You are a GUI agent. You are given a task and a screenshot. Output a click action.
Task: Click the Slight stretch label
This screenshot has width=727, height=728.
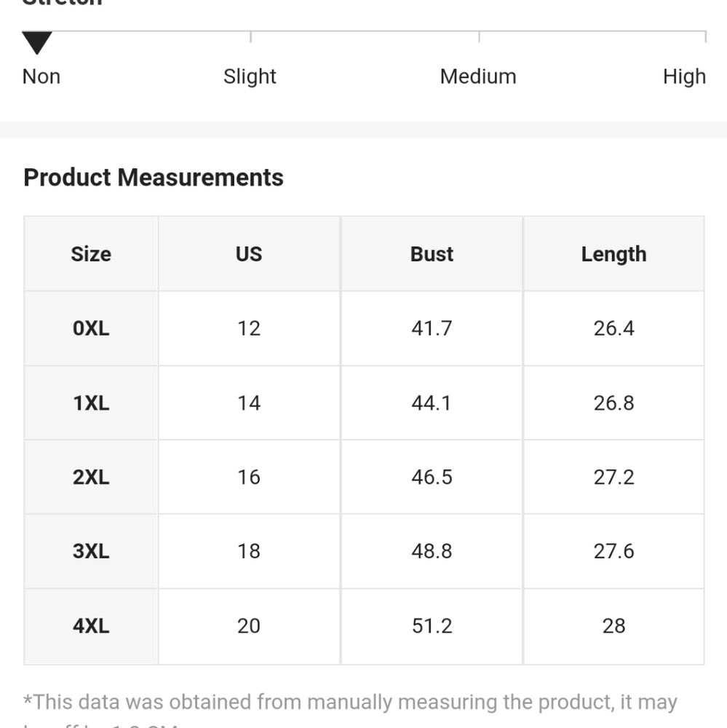[250, 76]
